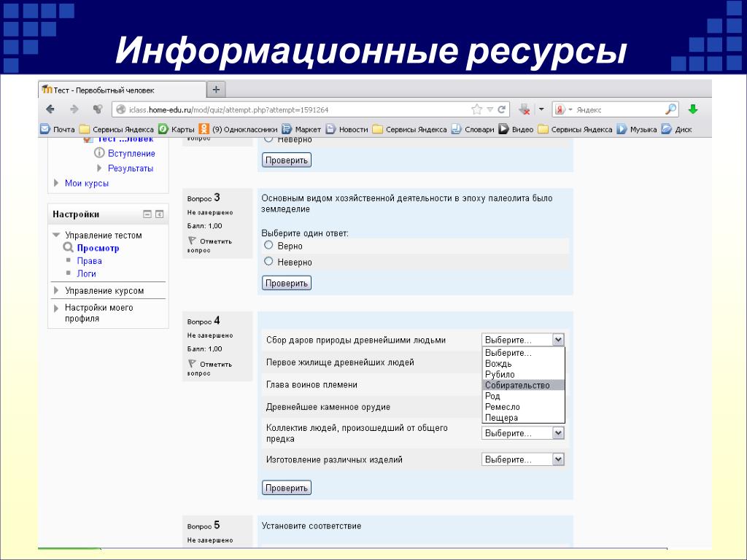
Task: Search using the Yandex magnifier icon
Action: tap(671, 109)
